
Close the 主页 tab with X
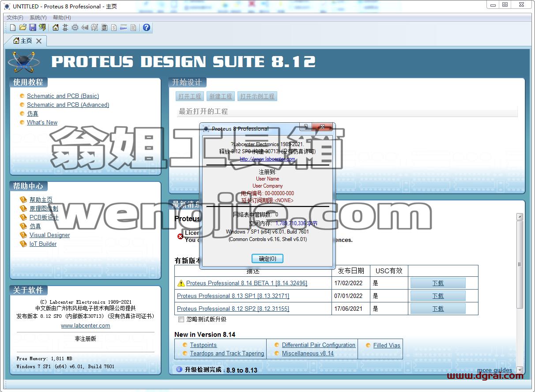coord(39,41)
